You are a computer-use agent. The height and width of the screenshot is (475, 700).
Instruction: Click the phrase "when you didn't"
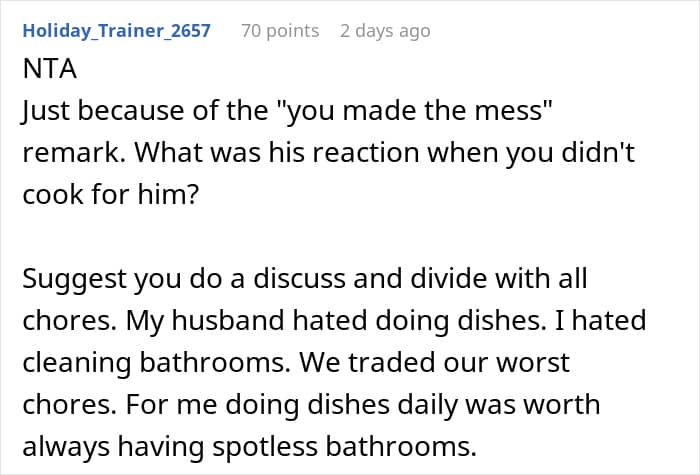pos(531,153)
